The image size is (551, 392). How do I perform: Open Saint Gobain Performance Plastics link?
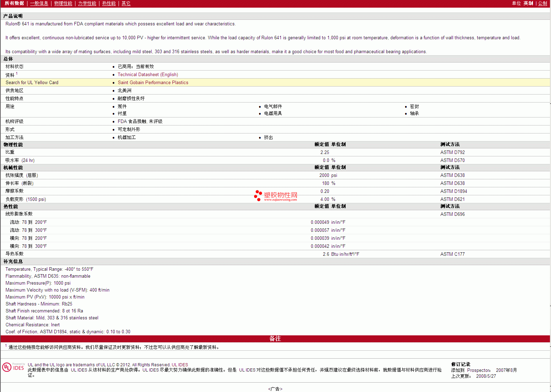click(153, 82)
